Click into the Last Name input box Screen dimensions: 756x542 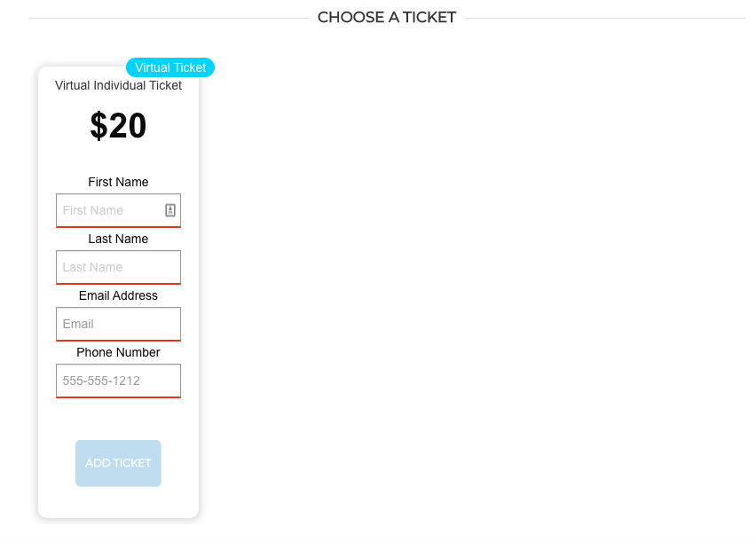[x=118, y=267]
